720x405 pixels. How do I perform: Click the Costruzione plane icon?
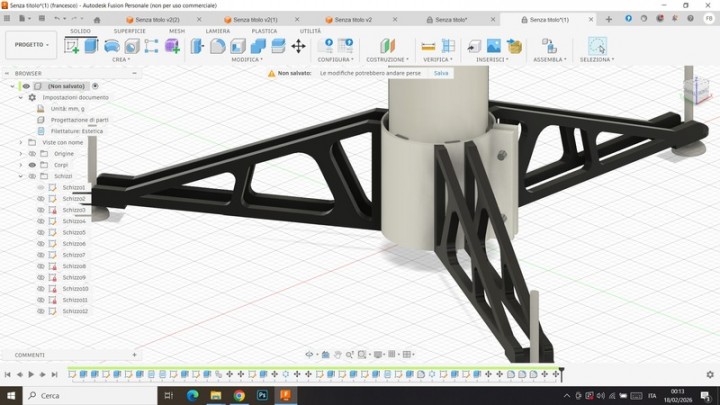[x=388, y=46]
